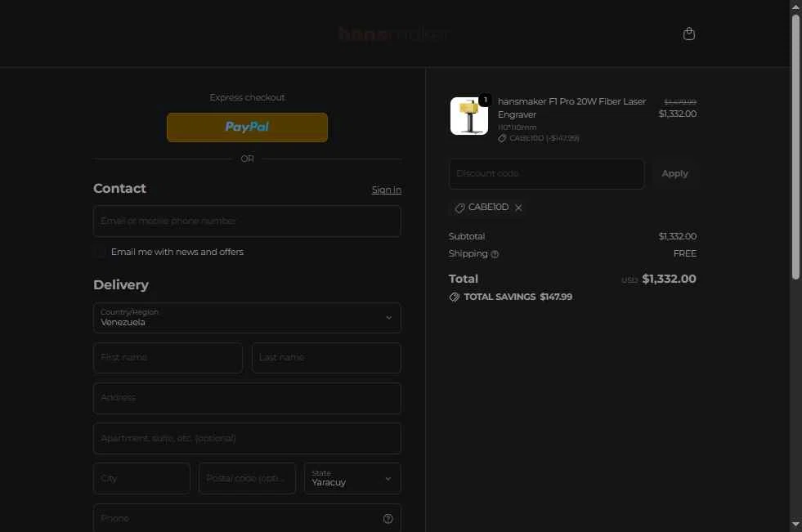802x532 pixels.
Task: Focus the Email or mobile phone number field
Action: coord(247,221)
